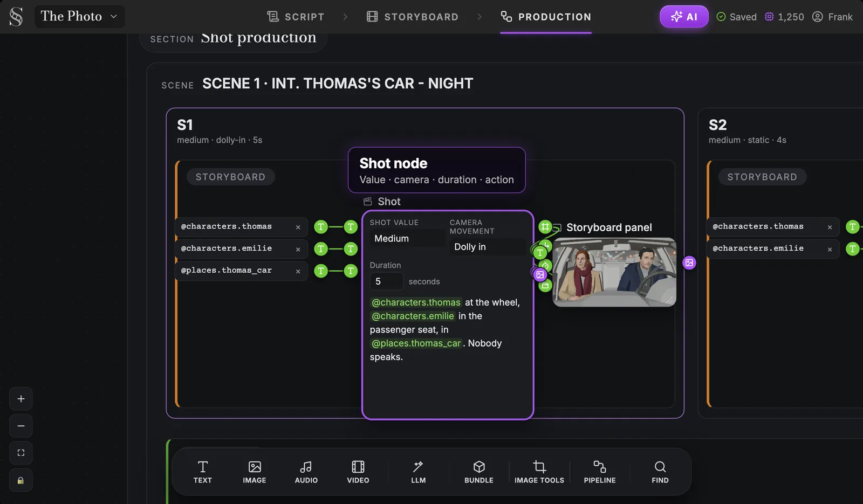Click the S1 STORYBOARD pill label
The height and width of the screenshot is (504, 863).
(230, 177)
